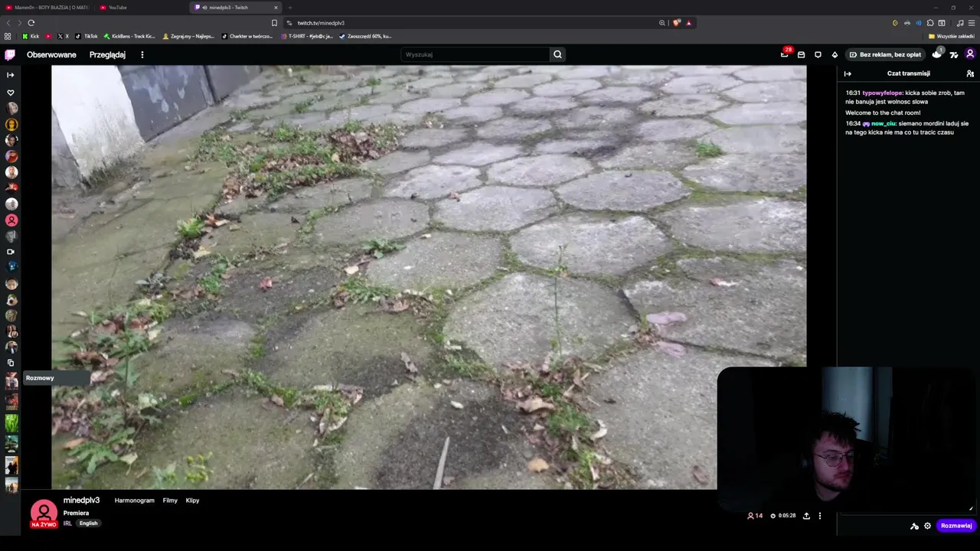Screen dimensions: 980x551
Task: Open the apps grid icon in bookmarks bar
Action: (x=8, y=36)
